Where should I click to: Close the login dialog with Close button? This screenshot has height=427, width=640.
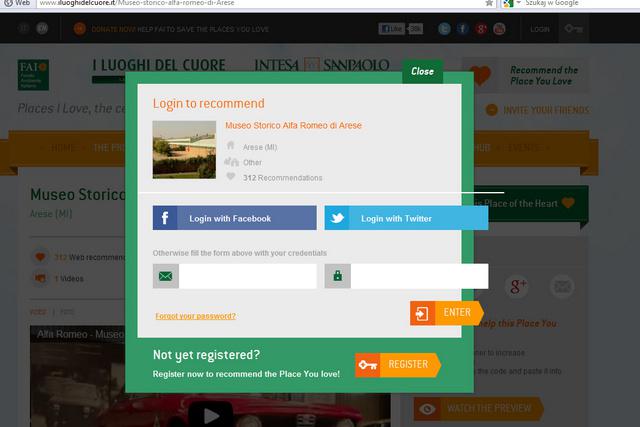[x=422, y=71]
